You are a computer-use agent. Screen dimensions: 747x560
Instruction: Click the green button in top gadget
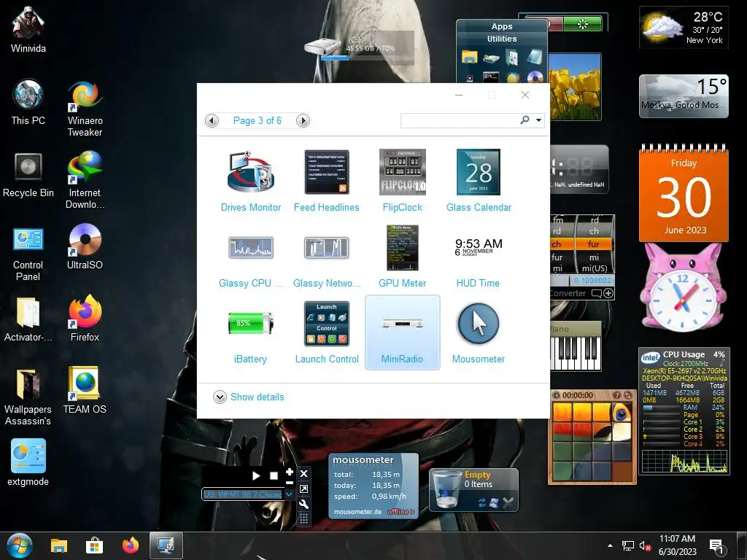pyautogui.click(x=583, y=24)
